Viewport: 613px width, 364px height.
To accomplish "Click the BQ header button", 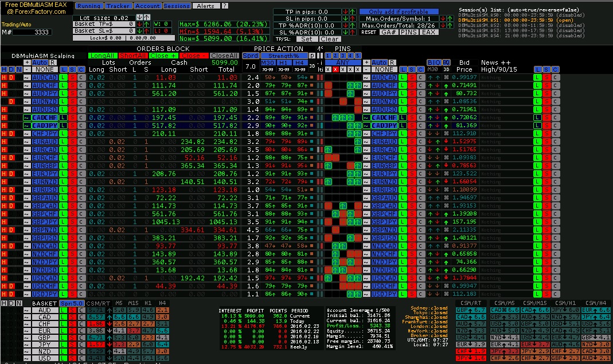I will coord(446,62).
